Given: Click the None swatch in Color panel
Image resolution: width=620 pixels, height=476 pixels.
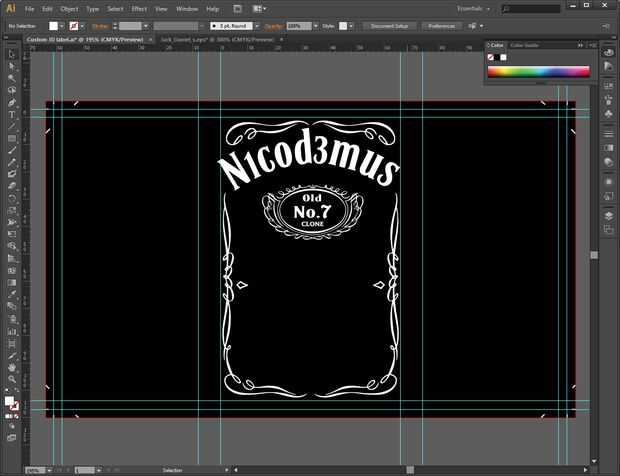Looking at the screenshot, I should pyautogui.click(x=491, y=57).
